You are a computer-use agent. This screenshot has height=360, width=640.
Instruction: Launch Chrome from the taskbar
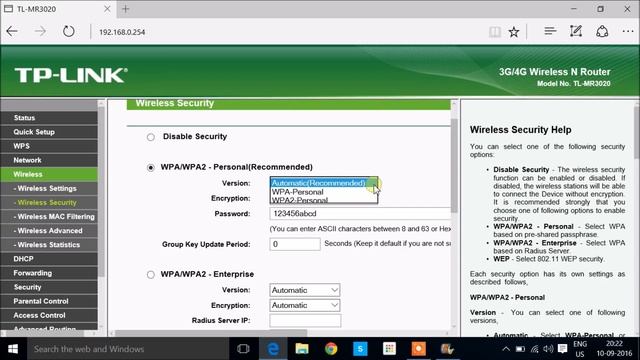331,349
